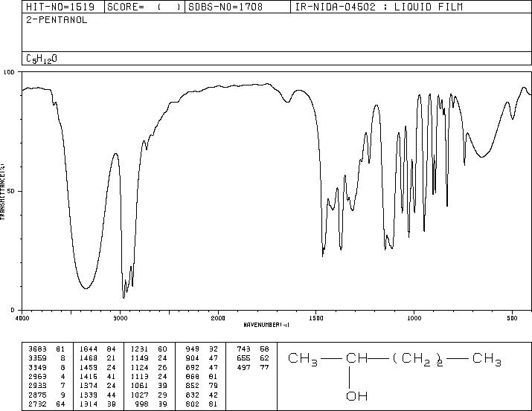Click the 2000 wavenumber axis tick label
This screenshot has height=411, width=532.
tap(218, 318)
